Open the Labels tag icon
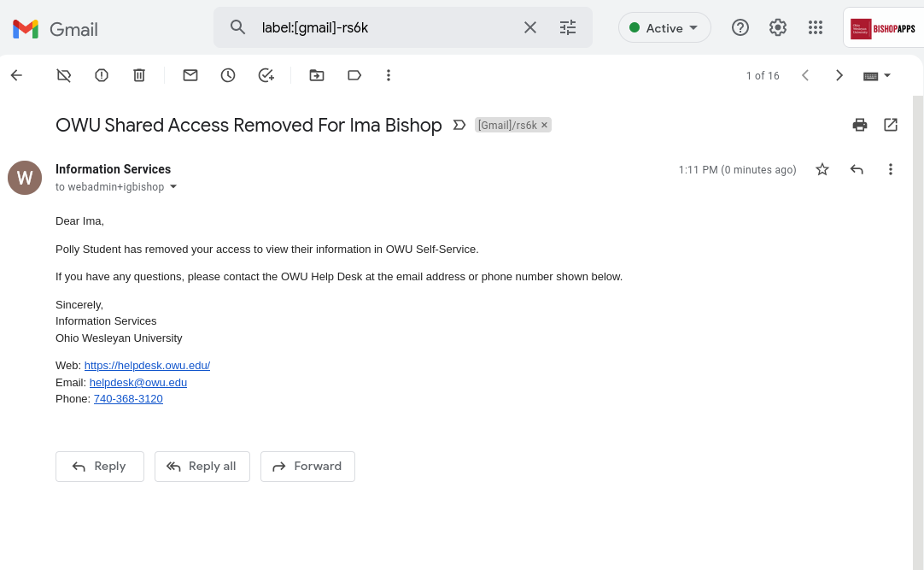924x570 pixels. 354,75
